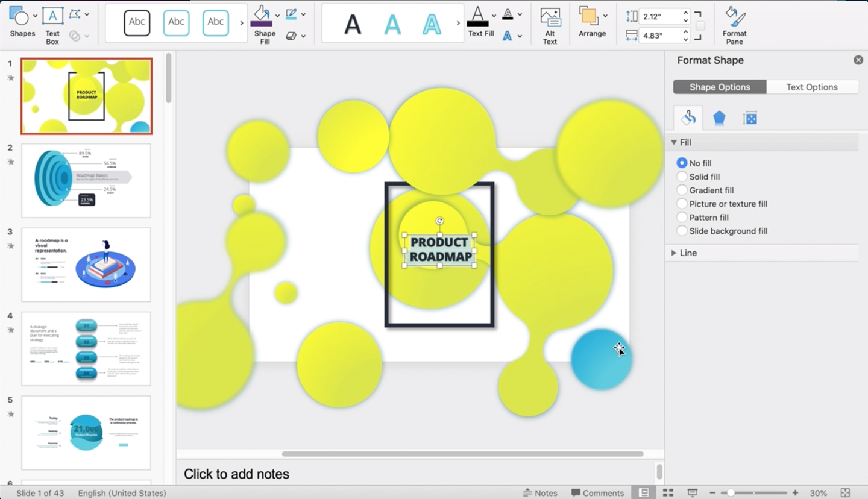The width and height of the screenshot is (868, 499).
Task: Select slide 3 thumbnail in the panel
Action: [x=86, y=265]
